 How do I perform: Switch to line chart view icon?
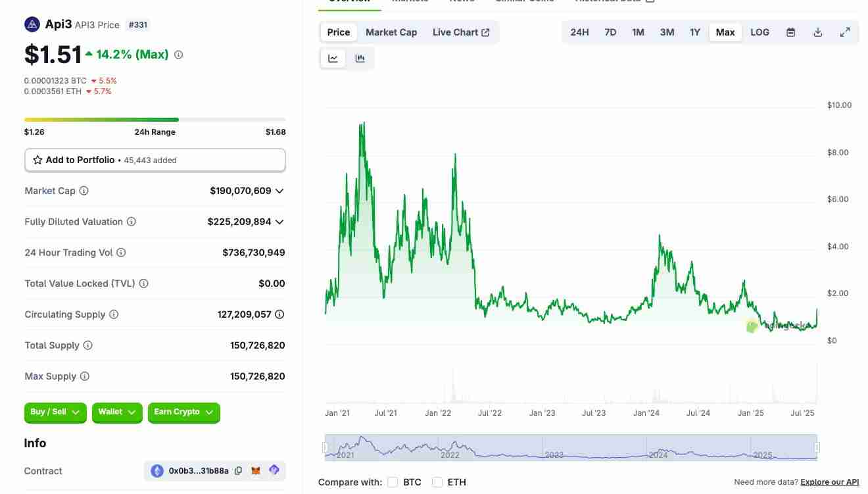click(x=333, y=59)
